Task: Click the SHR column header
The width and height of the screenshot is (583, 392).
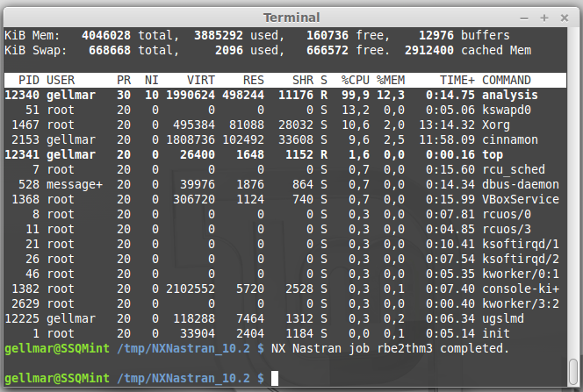Action: click(x=303, y=80)
